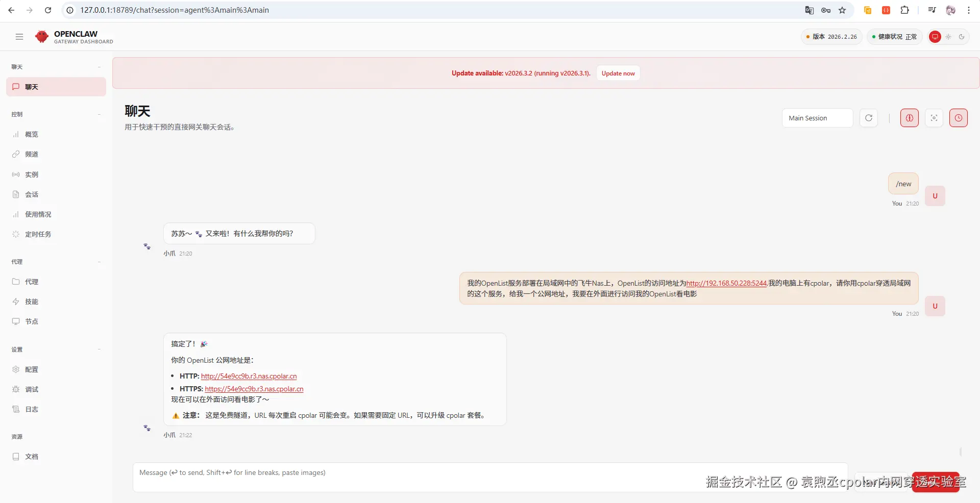The image size is (980, 503).
Task: Toggle focus mode with the frame icon
Action: tap(934, 118)
